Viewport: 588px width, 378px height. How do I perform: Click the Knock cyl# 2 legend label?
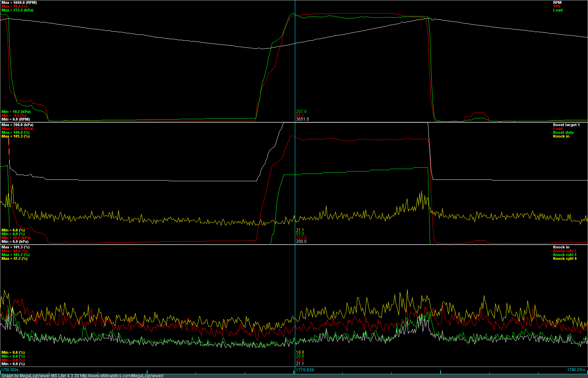point(564,251)
